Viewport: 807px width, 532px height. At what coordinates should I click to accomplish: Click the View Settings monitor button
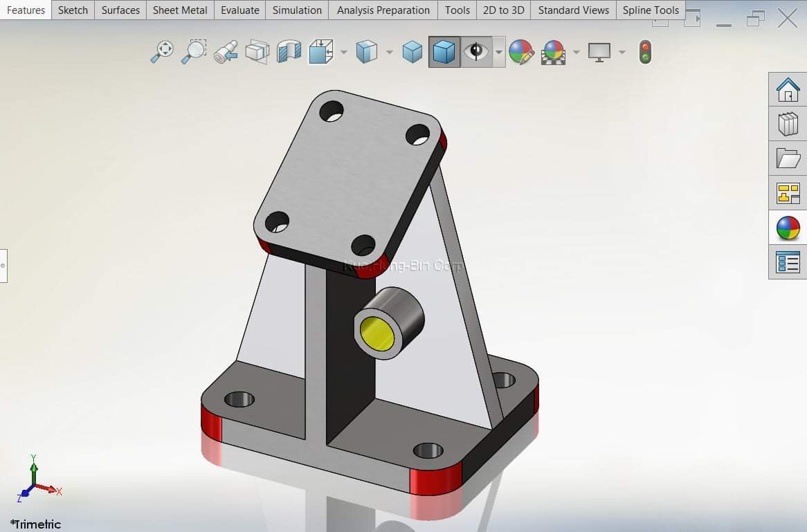[599, 52]
